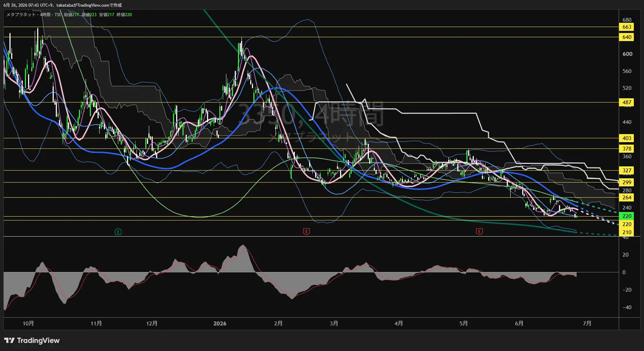Viewport: 644px width, 351px height.
Task: Click the 10月 time axis label
Action: (x=28, y=323)
